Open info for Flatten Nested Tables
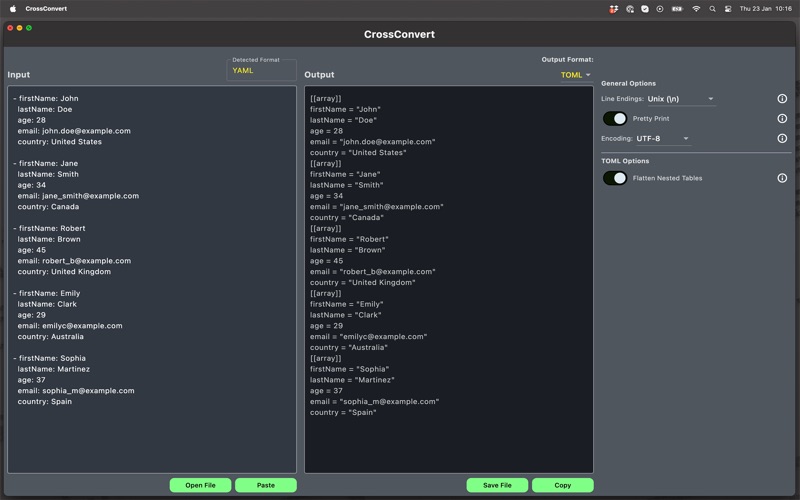Viewport: 800px width, 500px height. click(x=782, y=178)
